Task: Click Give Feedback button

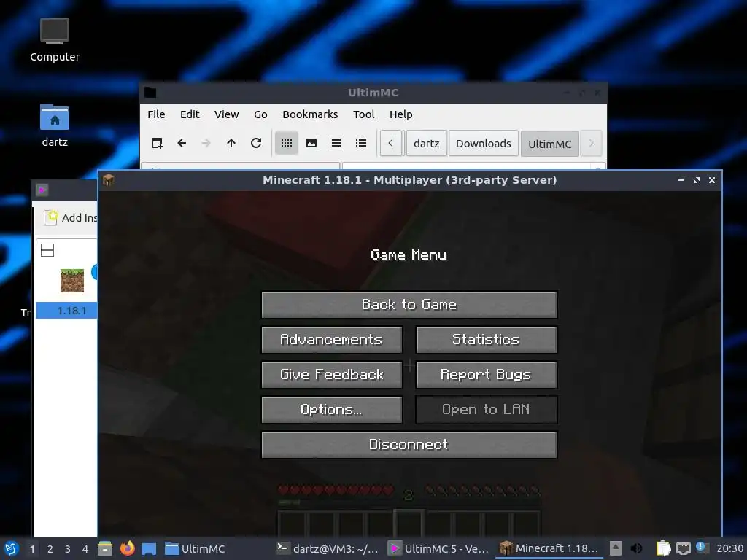Action: coord(332,375)
